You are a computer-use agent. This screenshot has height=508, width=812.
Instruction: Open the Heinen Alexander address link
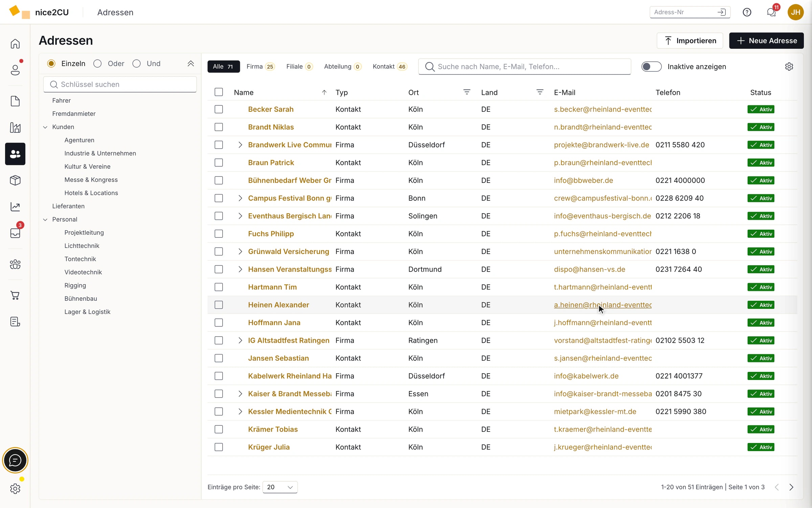(278, 305)
